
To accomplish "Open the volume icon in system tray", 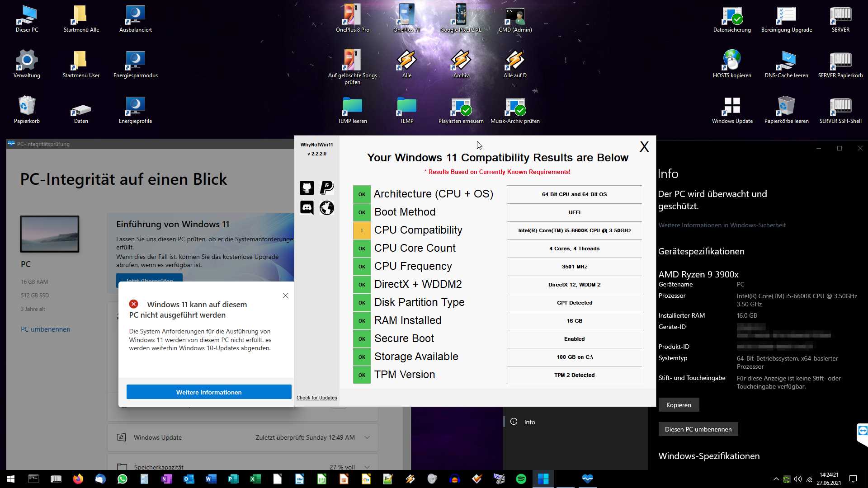I will pos(798,479).
